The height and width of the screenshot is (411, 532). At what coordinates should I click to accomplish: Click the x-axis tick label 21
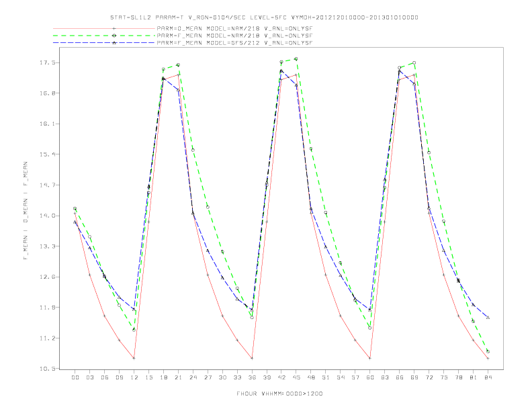coord(178,377)
